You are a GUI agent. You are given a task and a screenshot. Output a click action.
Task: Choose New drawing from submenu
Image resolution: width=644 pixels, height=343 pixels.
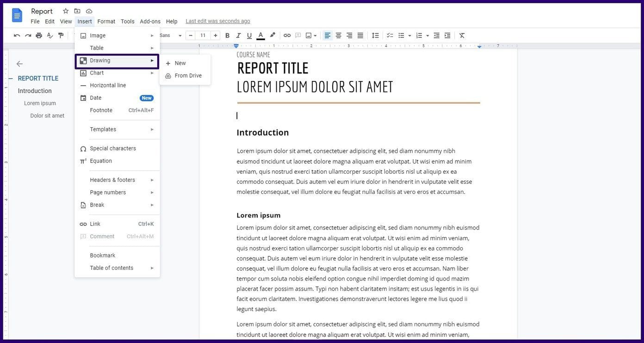pos(185,63)
